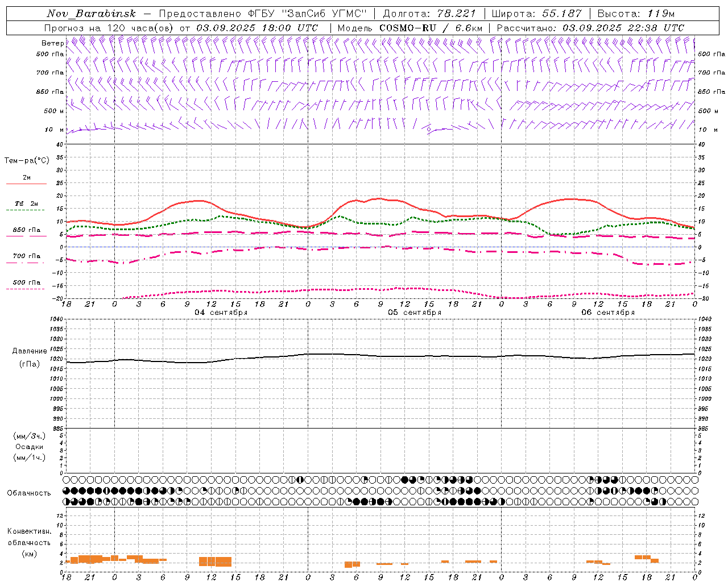728x582 pixels.
Task: Click the forecast start time 03.09.2025 18:00 UTC
Action: pyautogui.click(x=257, y=28)
